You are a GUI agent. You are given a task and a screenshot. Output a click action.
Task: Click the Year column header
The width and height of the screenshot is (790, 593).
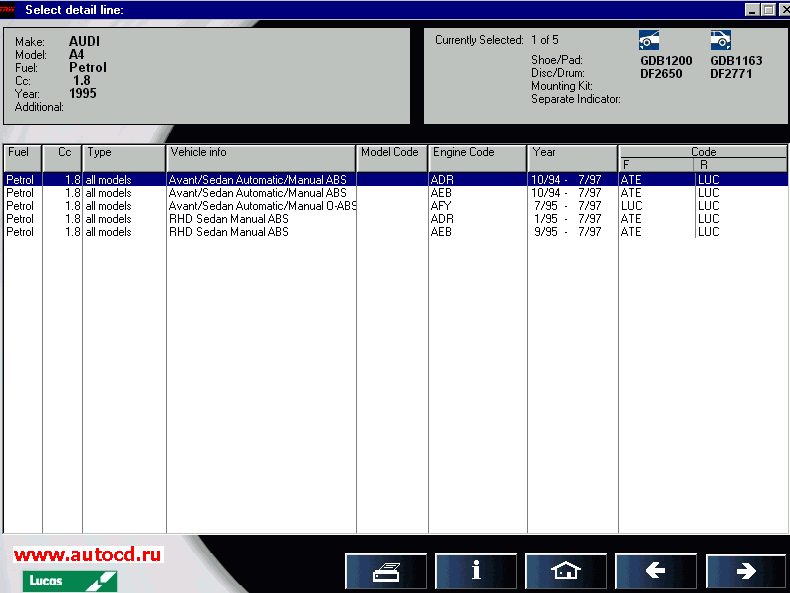tap(572, 158)
